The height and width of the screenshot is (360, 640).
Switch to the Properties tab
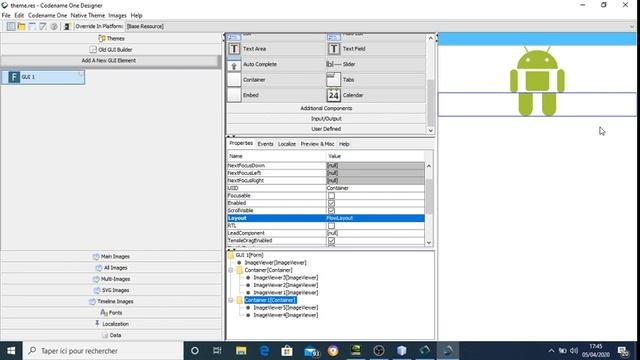(x=241, y=144)
